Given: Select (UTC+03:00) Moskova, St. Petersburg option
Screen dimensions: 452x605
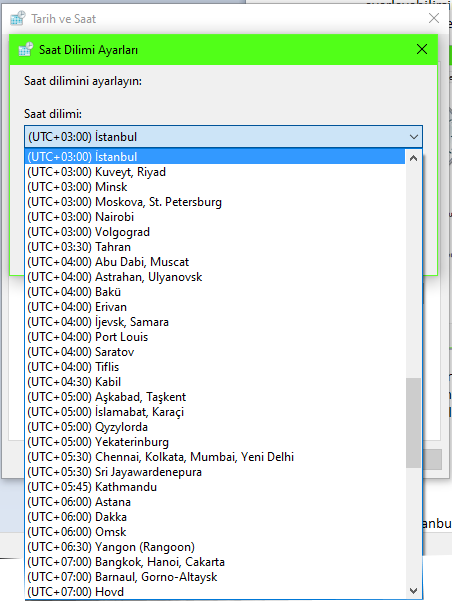Looking at the screenshot, I should pyautogui.click(x=215, y=202).
